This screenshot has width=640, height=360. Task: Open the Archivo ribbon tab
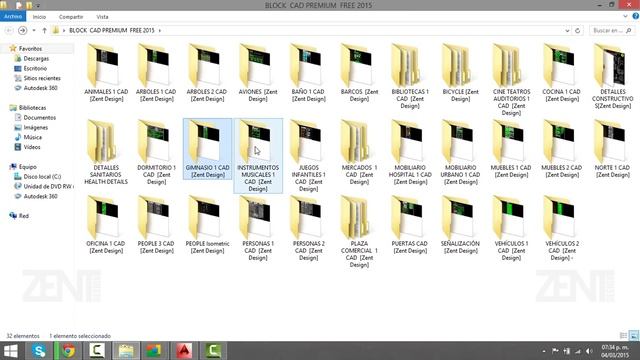[13, 16]
